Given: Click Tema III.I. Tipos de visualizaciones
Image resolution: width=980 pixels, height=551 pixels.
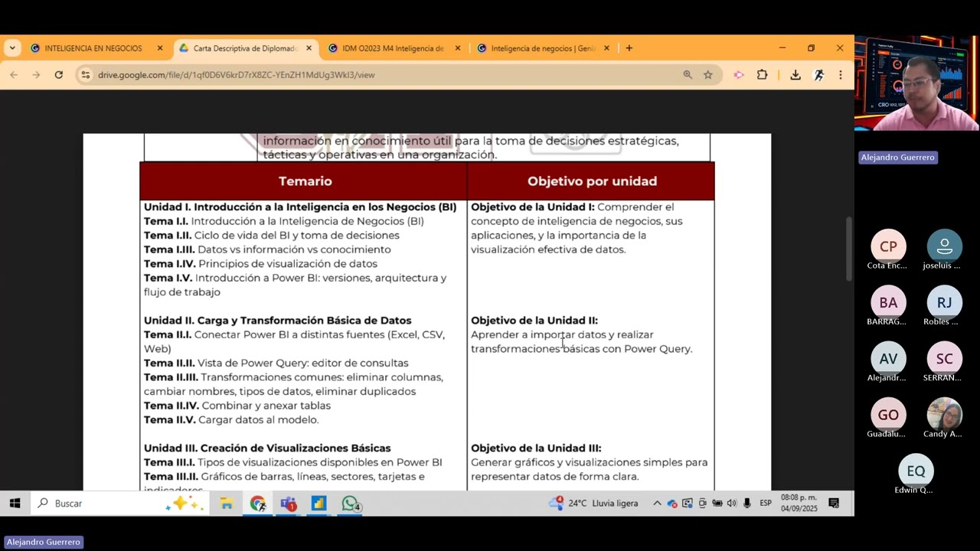Looking at the screenshot, I should (x=293, y=463).
